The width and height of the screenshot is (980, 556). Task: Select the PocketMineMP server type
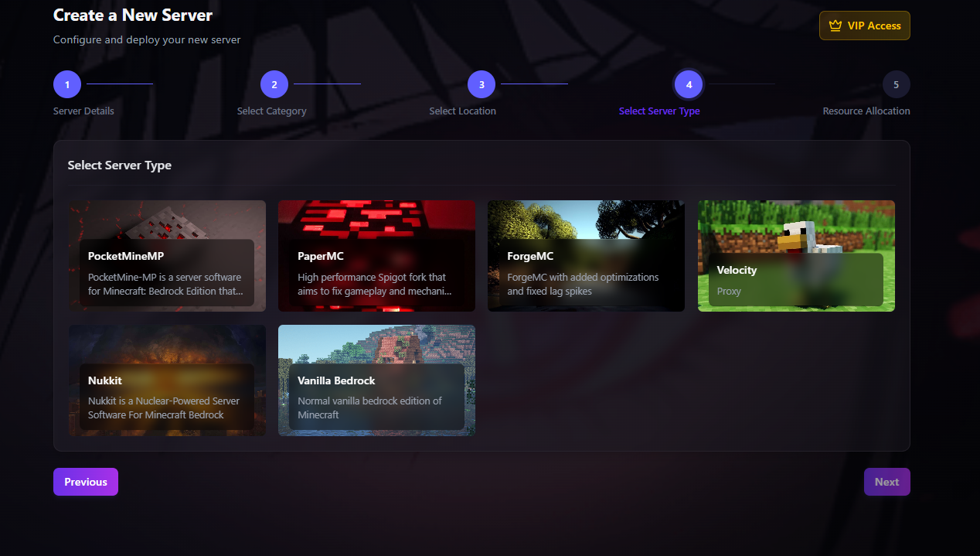pos(167,256)
